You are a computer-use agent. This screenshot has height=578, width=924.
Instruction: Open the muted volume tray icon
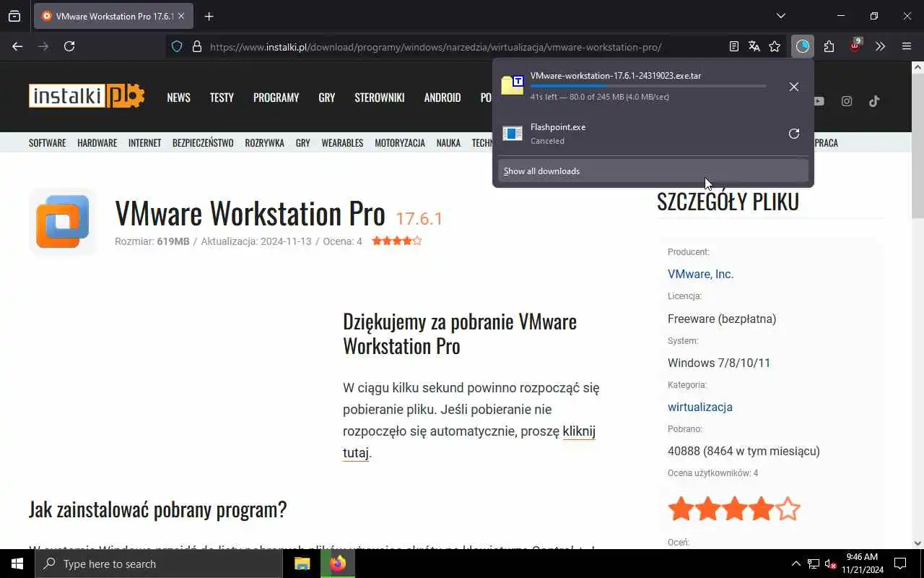[x=831, y=564]
